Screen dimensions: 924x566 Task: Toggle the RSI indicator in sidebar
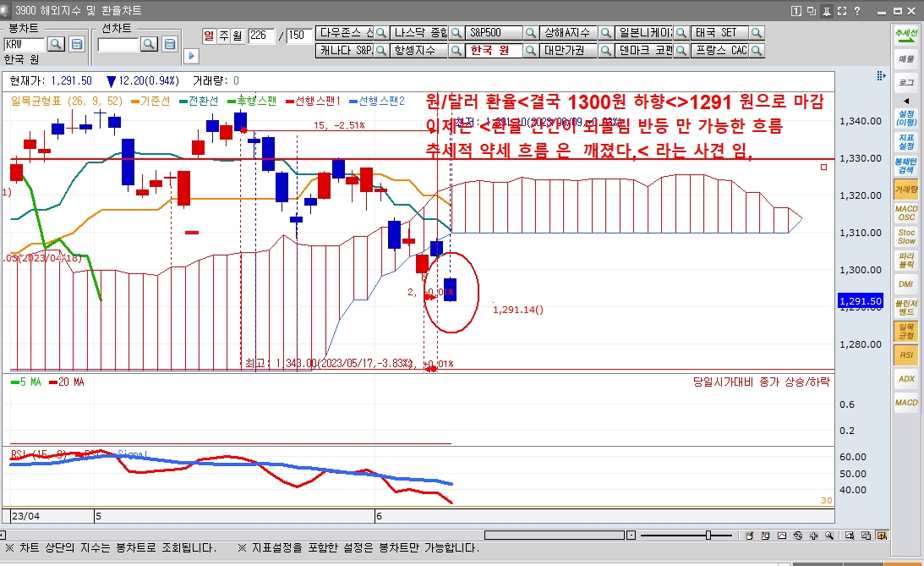pyautogui.click(x=906, y=355)
